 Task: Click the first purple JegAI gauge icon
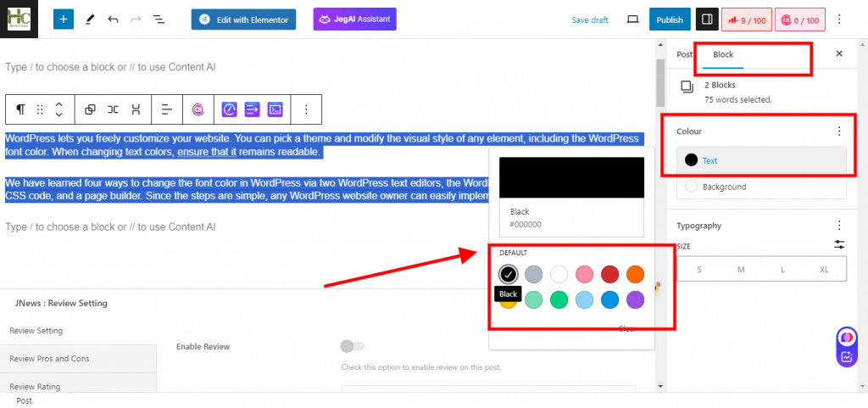[229, 109]
